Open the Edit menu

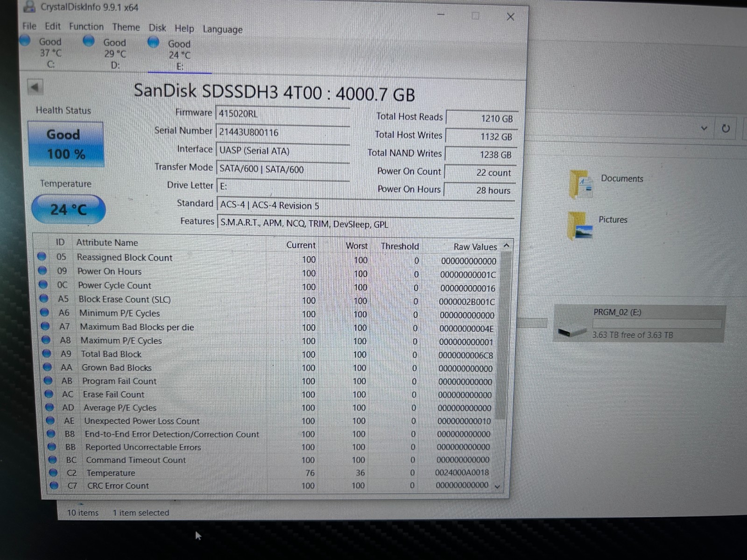point(52,27)
